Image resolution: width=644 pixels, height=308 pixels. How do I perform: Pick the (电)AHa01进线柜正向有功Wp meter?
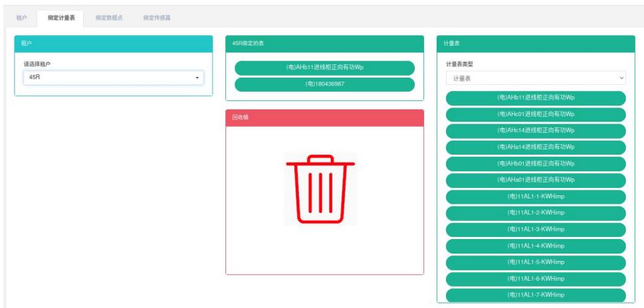(536, 180)
